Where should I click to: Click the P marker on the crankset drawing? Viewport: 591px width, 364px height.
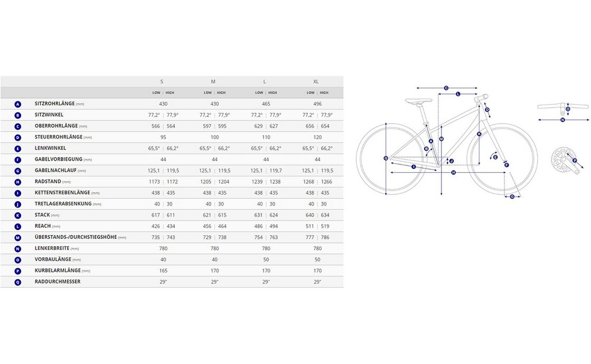click(x=575, y=160)
